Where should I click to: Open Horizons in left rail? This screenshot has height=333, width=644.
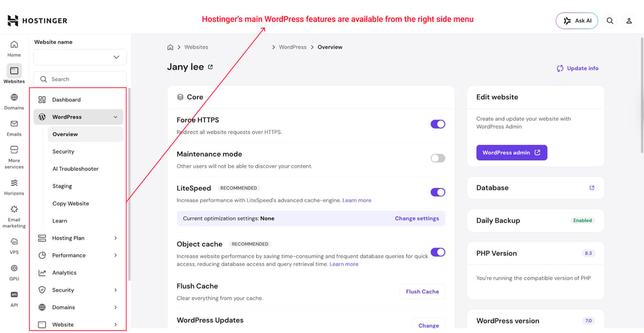(x=14, y=187)
